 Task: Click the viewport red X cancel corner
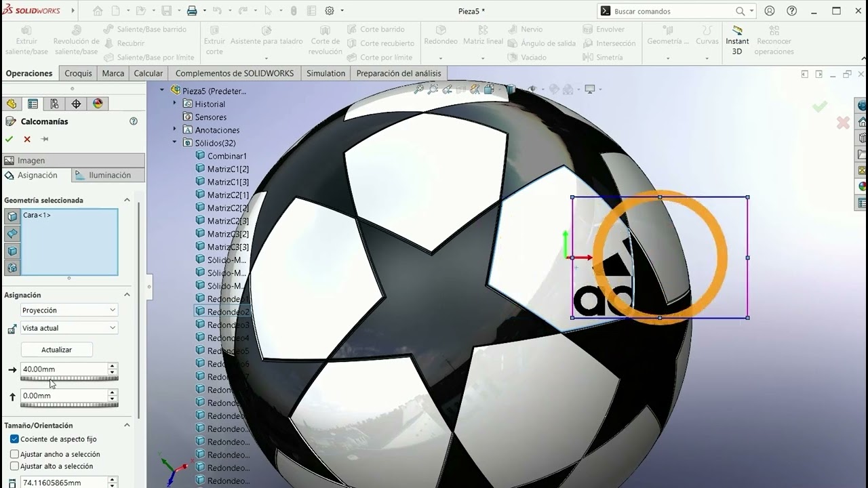tap(843, 123)
